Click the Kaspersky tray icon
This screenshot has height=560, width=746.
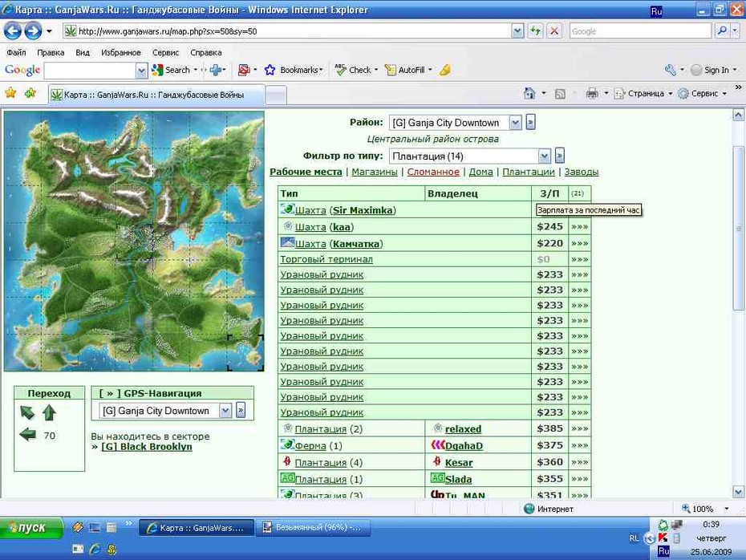[x=663, y=538]
